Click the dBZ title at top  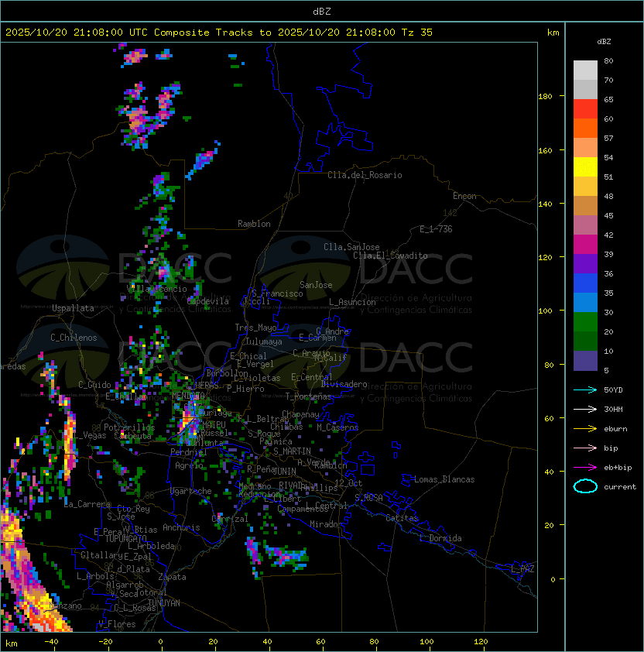(322, 12)
